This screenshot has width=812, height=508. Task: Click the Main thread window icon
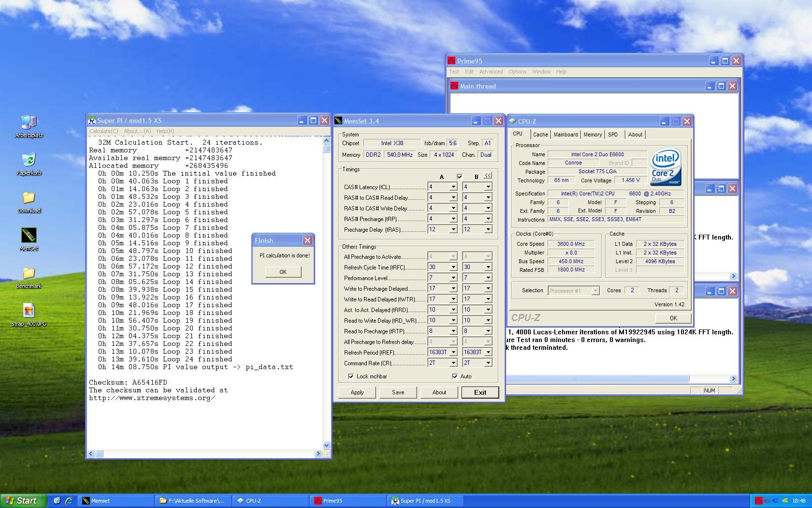pos(454,86)
